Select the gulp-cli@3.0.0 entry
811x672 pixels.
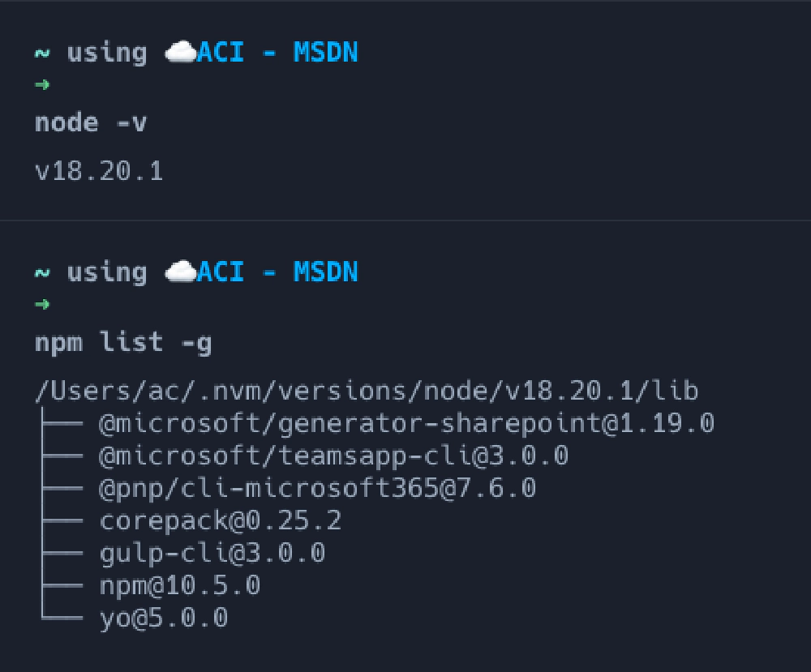click(x=212, y=553)
